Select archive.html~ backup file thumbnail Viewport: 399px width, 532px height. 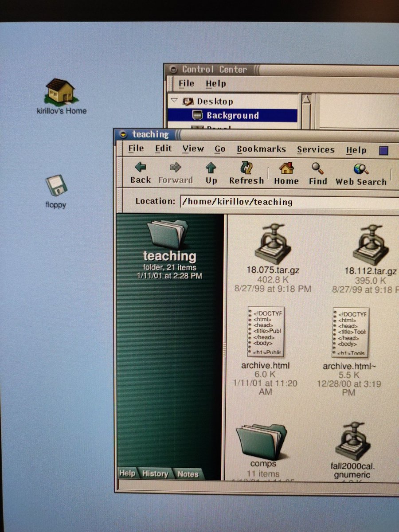pos(350,333)
